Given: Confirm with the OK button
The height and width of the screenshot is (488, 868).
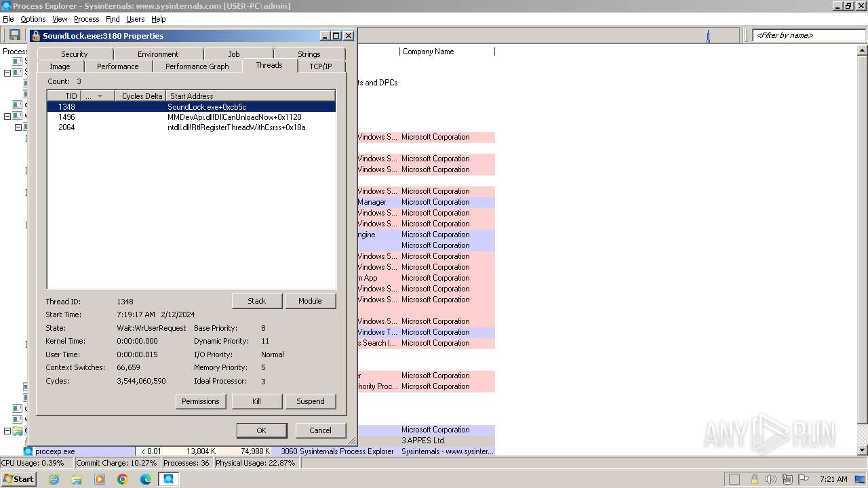Looking at the screenshot, I should [262, 430].
